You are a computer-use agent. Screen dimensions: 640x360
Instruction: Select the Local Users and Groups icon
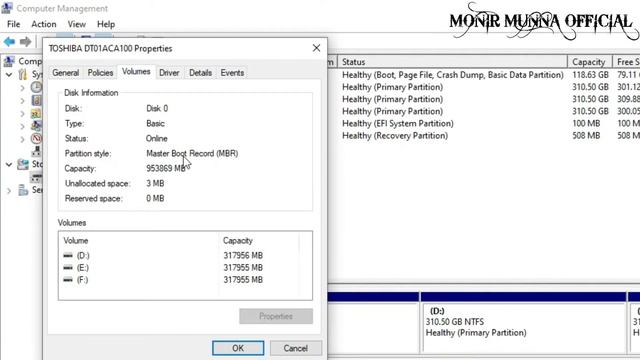coord(36,126)
